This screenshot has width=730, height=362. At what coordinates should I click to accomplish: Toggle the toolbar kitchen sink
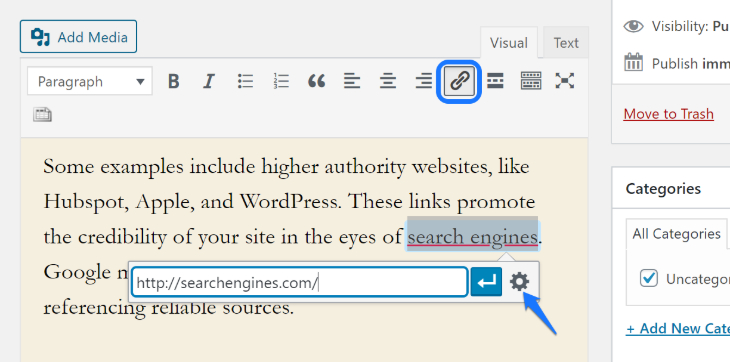coord(531,81)
